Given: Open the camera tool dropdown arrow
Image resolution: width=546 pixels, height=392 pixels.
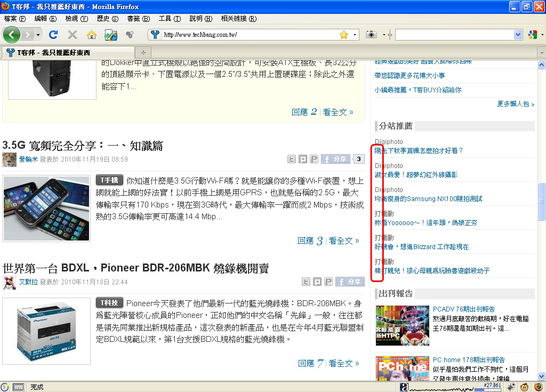Looking at the screenshot, I should [x=384, y=35].
